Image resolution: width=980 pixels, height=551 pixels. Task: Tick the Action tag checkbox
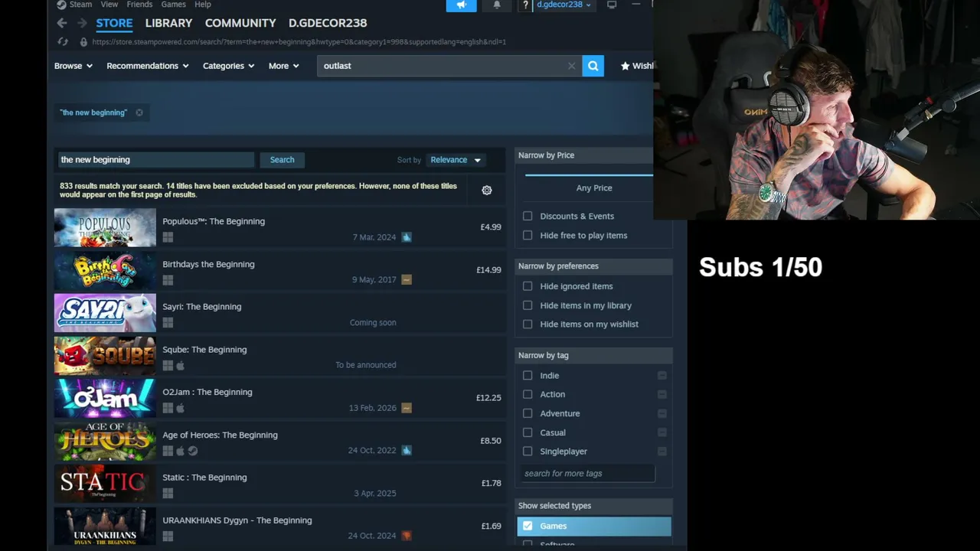[528, 395]
